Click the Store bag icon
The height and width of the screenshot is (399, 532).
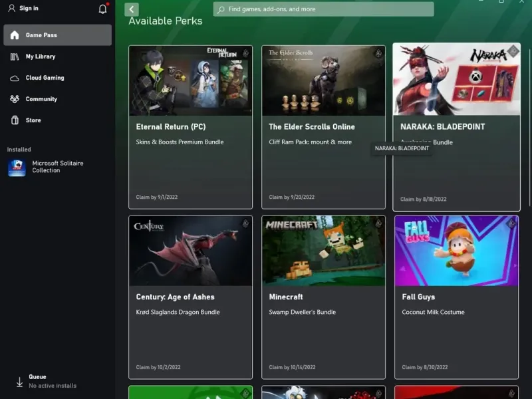tap(15, 120)
